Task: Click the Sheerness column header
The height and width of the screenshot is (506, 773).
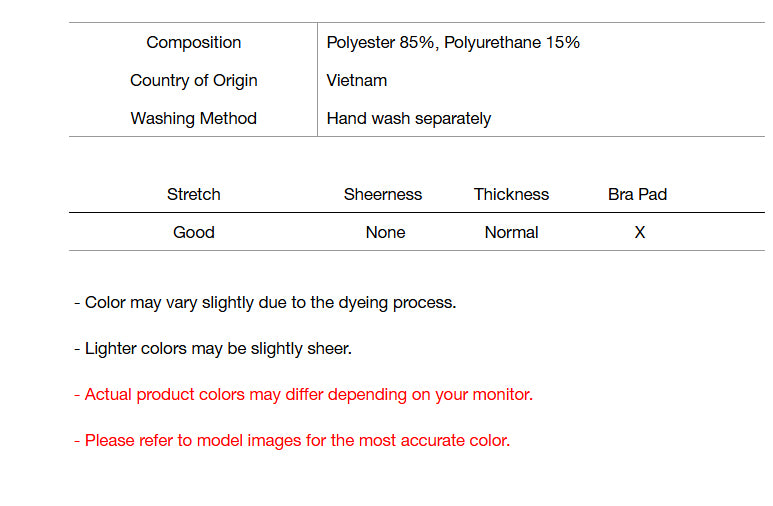Action: tap(383, 194)
